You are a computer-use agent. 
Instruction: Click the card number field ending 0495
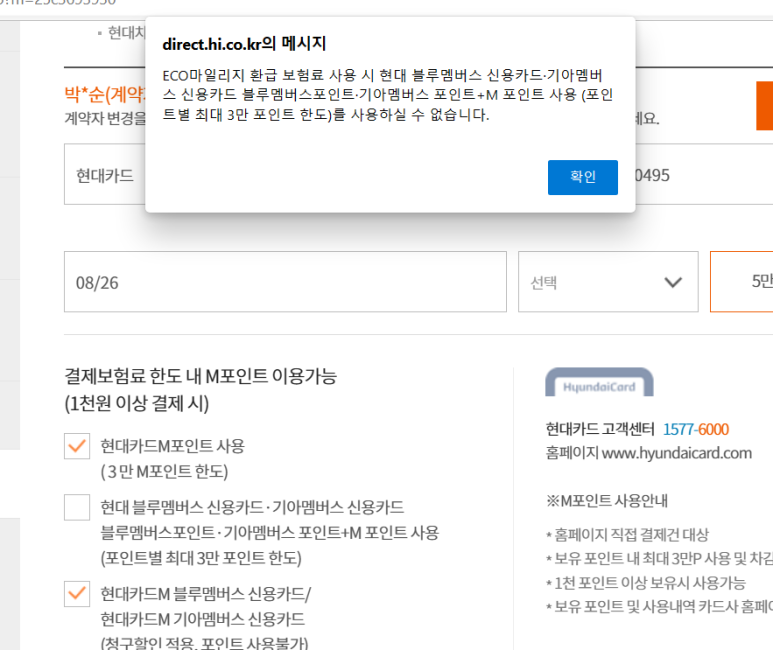pos(704,174)
